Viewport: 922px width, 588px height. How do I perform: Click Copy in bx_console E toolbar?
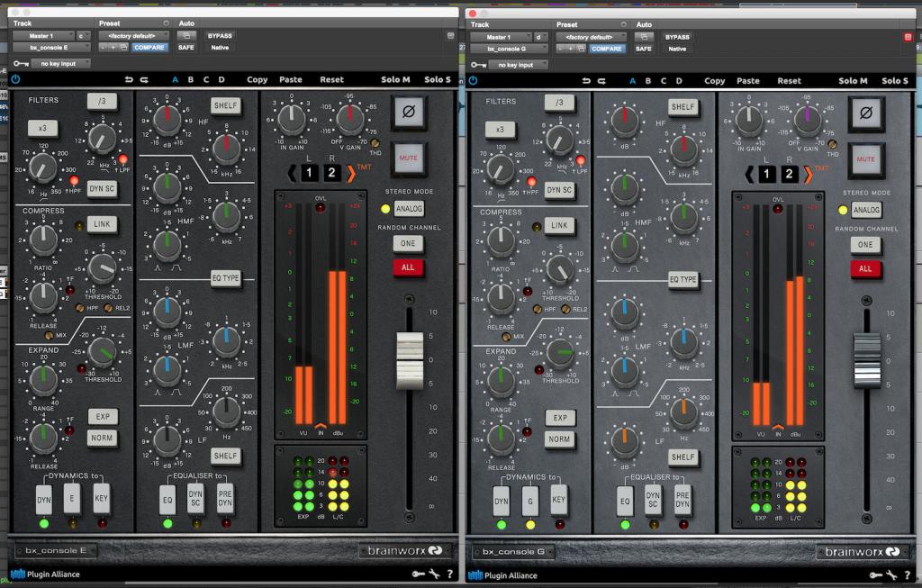pyautogui.click(x=257, y=79)
